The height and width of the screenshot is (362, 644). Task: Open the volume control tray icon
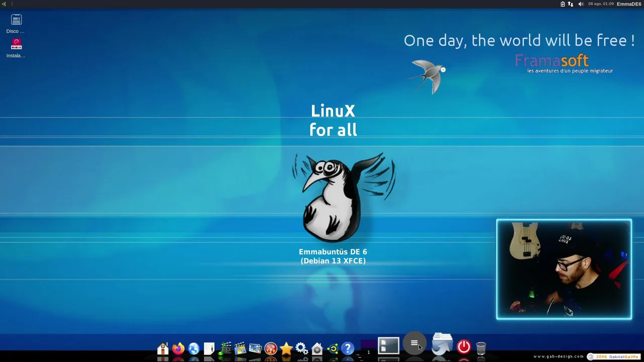(x=581, y=4)
